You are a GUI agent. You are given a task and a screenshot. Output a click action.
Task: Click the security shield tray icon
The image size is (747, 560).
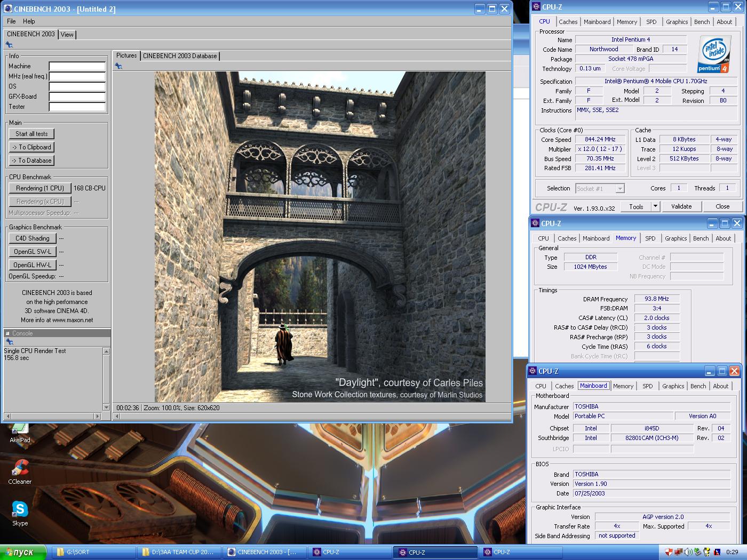[669, 552]
